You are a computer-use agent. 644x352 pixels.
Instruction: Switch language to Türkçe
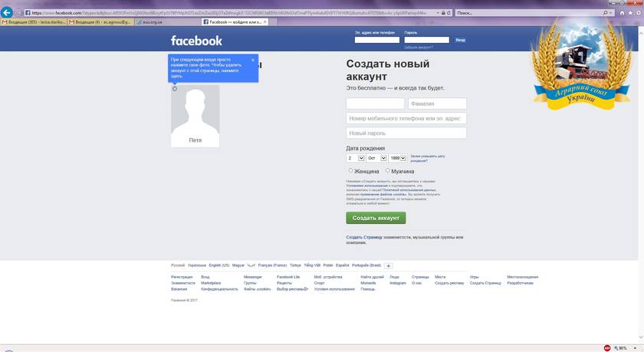click(295, 265)
